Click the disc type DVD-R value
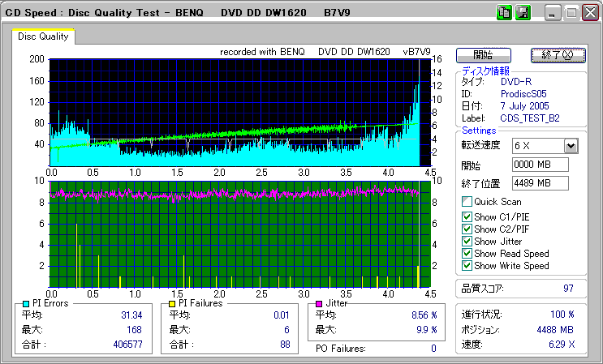Screen dimensions: 603x364 [516, 81]
